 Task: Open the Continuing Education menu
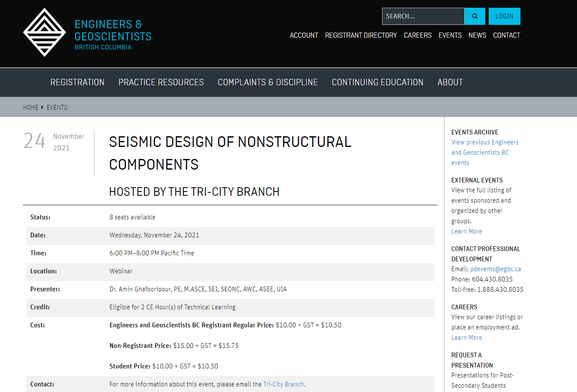tap(377, 82)
